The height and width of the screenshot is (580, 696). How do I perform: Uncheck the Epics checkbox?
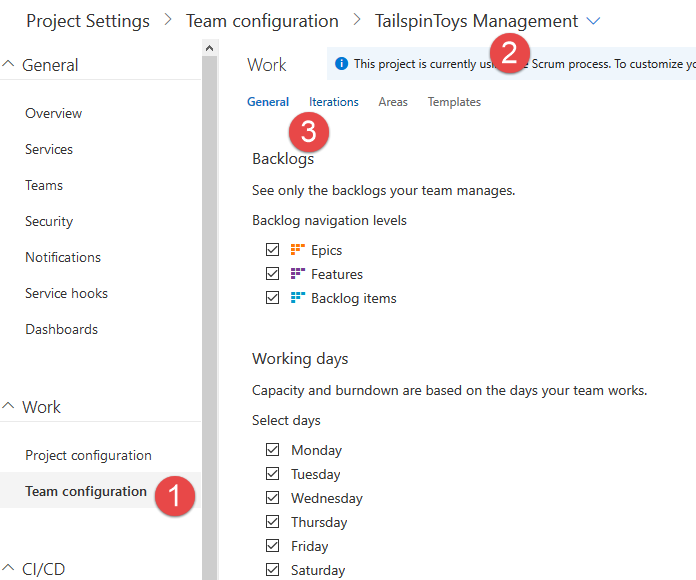(273, 249)
